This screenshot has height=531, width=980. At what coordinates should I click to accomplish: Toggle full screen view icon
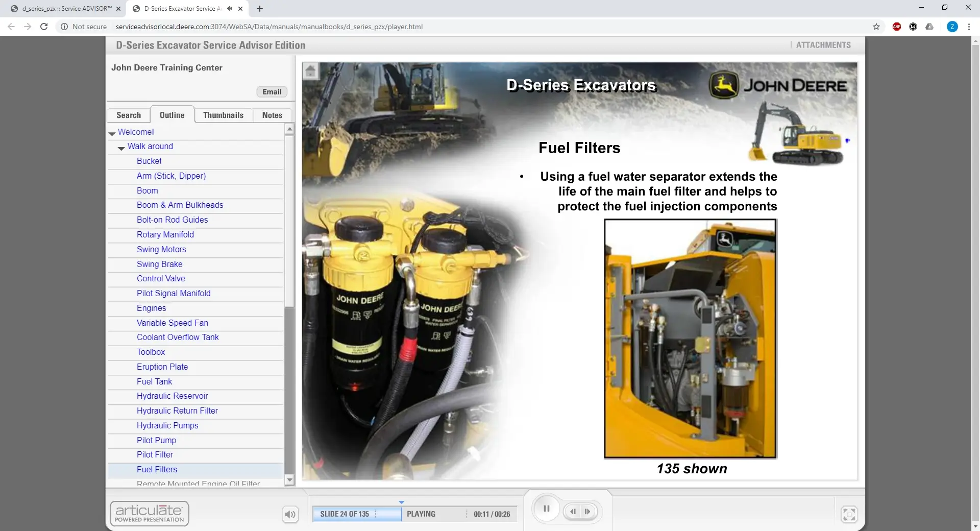coord(849,514)
